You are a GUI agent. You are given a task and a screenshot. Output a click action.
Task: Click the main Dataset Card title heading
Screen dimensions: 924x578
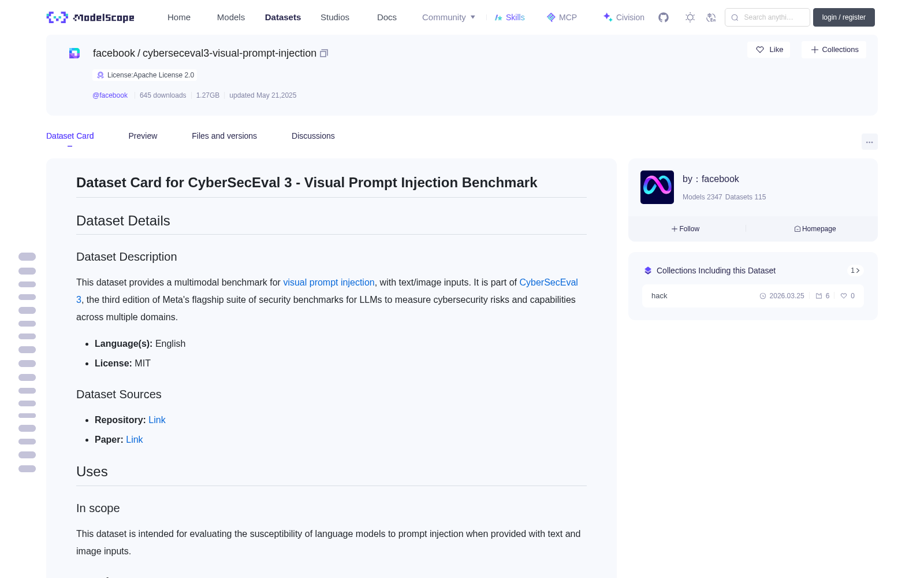[307, 183]
